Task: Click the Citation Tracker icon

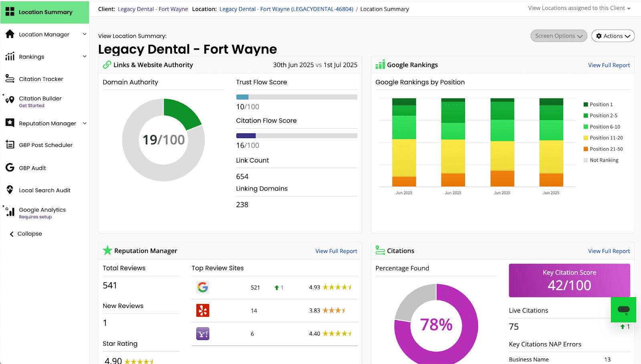Action: [x=10, y=78]
